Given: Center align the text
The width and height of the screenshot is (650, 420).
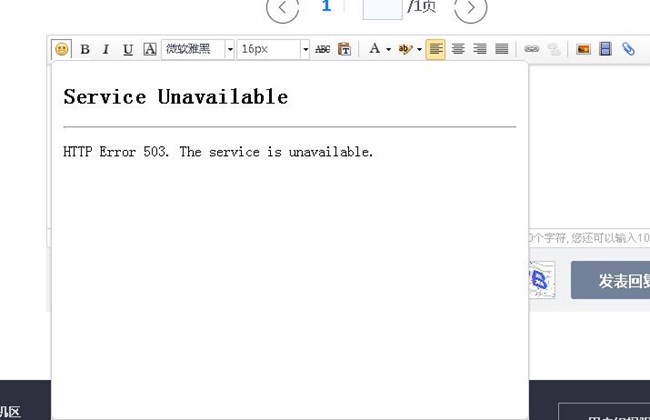Looking at the screenshot, I should pyautogui.click(x=458, y=49).
